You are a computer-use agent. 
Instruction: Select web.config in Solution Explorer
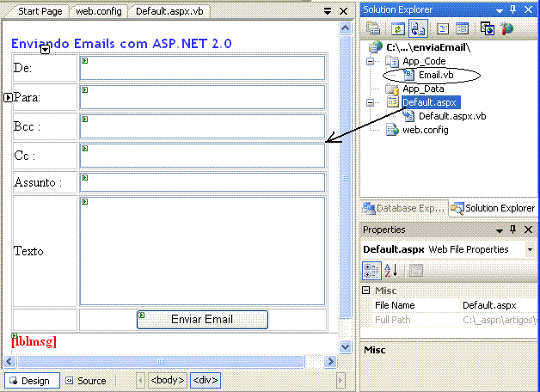coord(426,130)
